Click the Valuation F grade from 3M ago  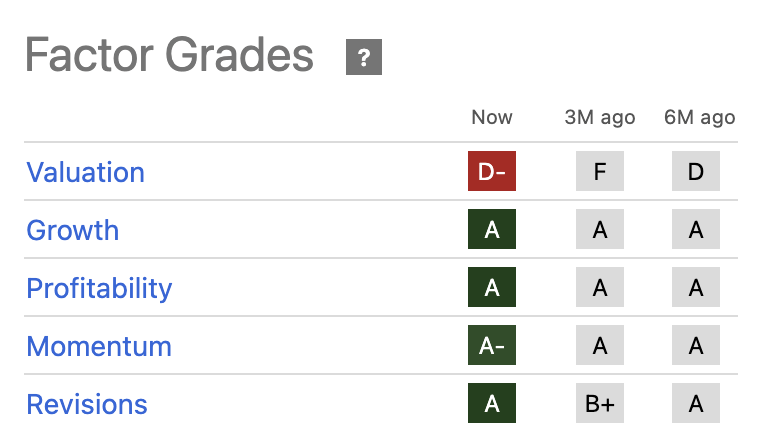tap(600, 172)
